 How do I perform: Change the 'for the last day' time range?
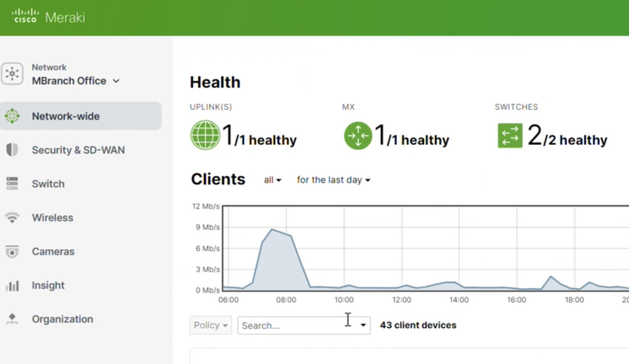(x=334, y=180)
